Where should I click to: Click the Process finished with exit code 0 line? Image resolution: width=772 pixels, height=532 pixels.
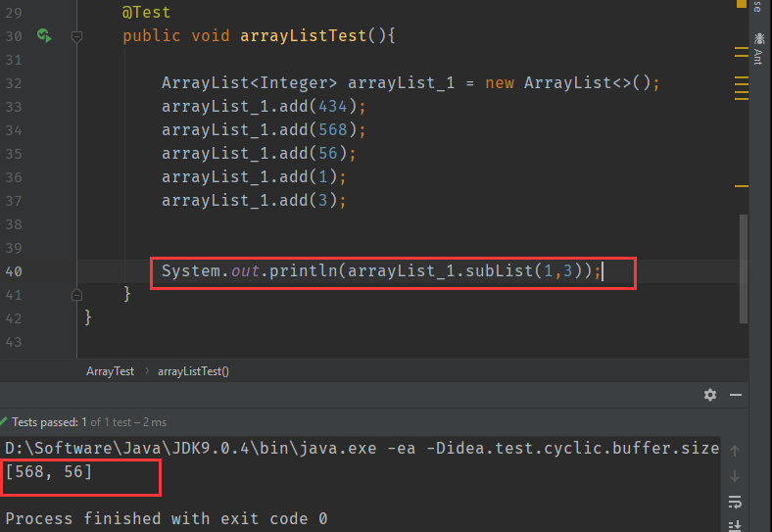click(167, 518)
